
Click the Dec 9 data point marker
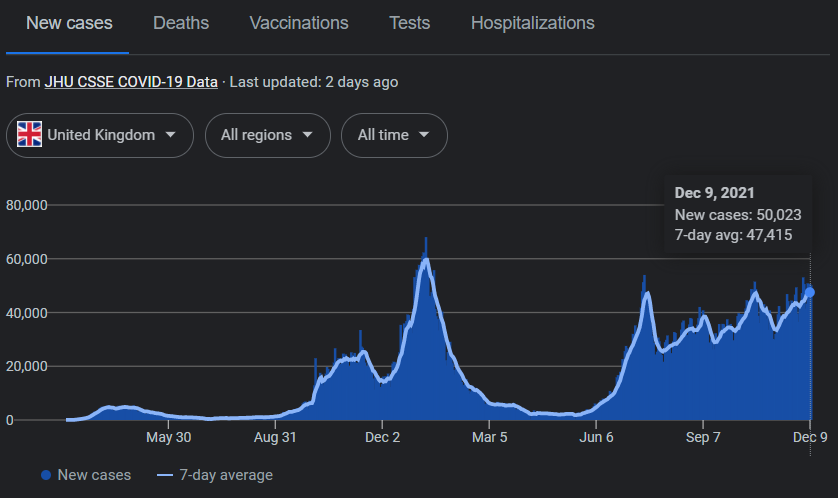810,292
